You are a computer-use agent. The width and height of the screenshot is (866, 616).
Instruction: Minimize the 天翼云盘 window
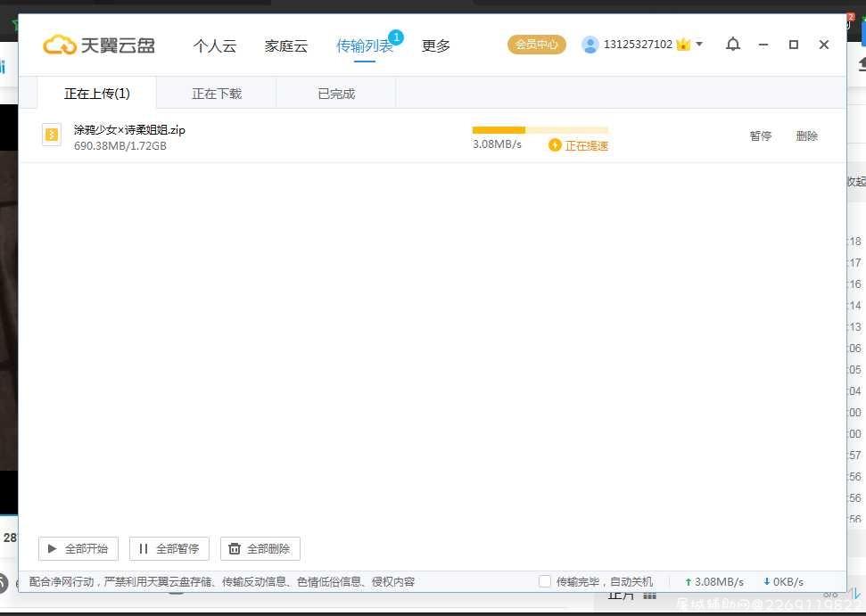pos(763,45)
